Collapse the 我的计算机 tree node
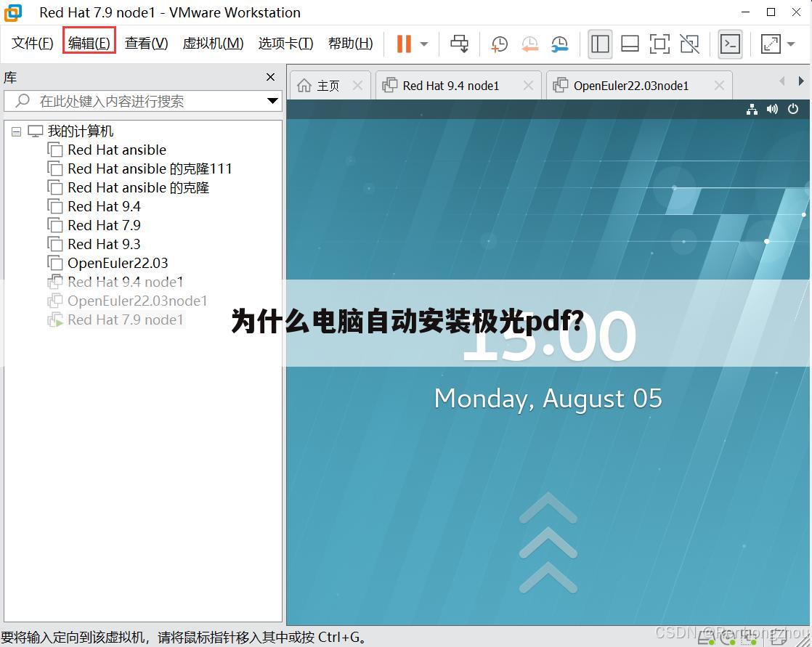 coord(17,131)
